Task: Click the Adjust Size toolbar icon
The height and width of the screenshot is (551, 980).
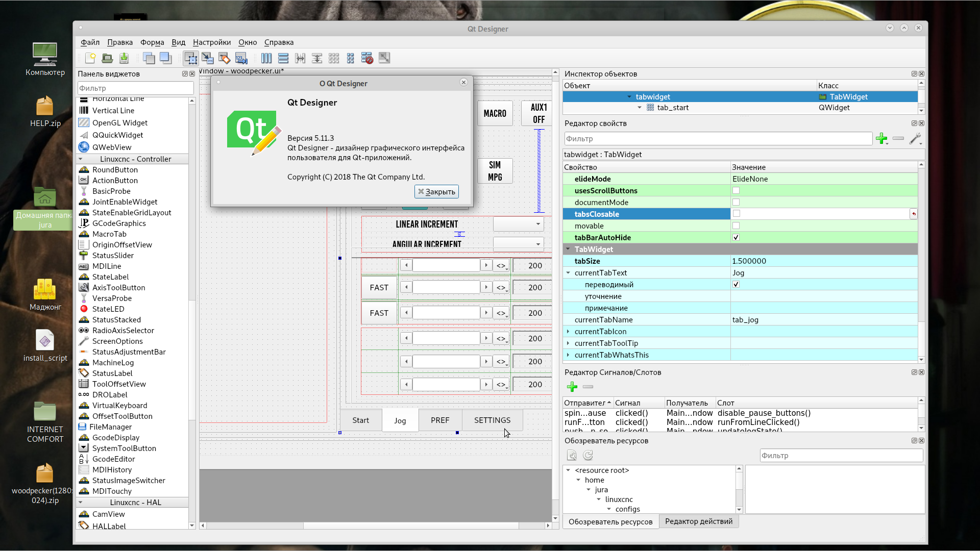Action: point(384,58)
